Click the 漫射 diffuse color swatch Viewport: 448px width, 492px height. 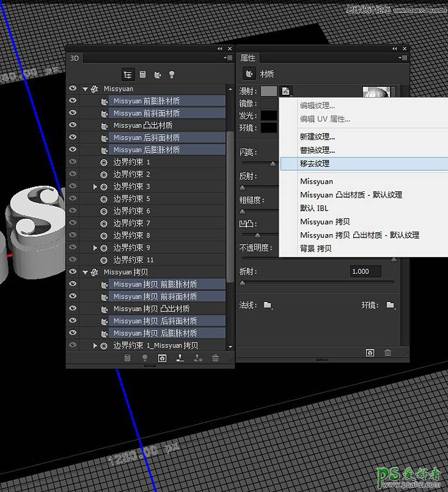click(269, 91)
